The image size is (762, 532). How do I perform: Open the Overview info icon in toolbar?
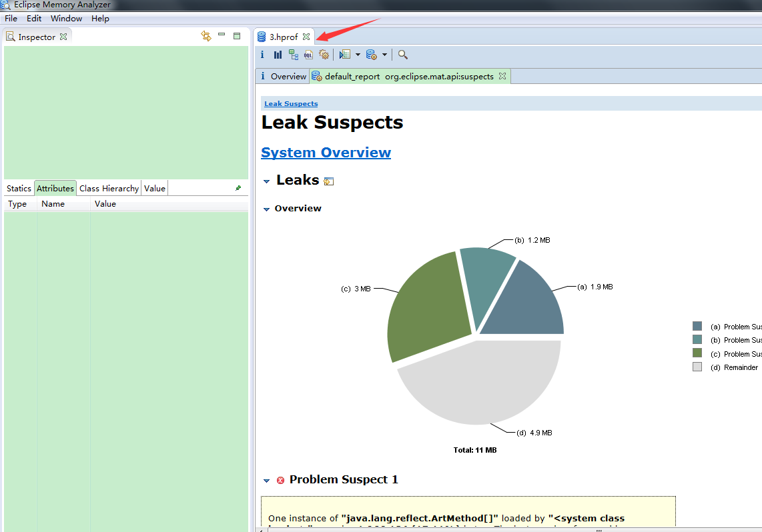pos(262,55)
